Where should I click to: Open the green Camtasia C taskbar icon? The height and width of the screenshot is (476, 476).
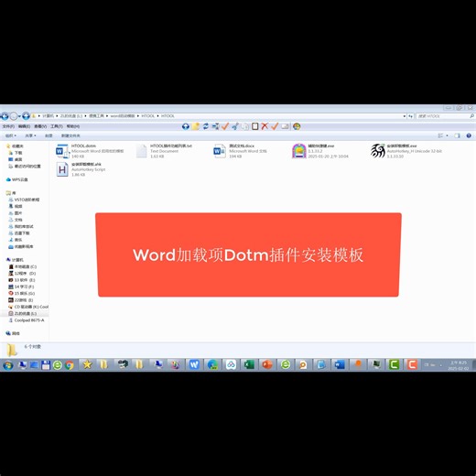(394, 364)
